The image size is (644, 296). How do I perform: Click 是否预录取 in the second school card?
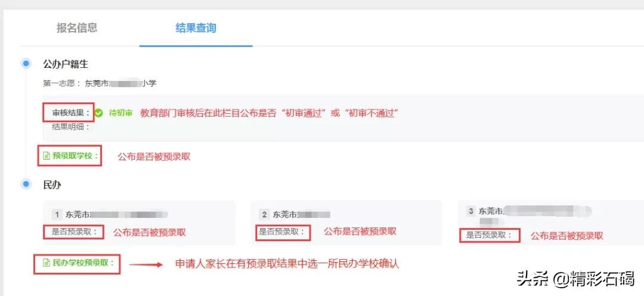(284, 232)
